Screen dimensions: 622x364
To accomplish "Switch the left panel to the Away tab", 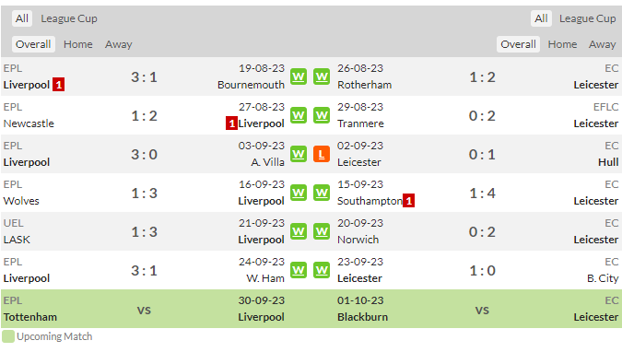I will tap(118, 44).
